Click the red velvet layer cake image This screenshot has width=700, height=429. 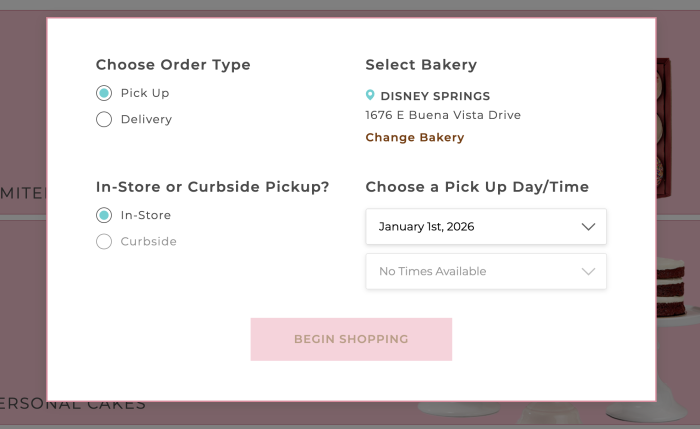click(x=678, y=288)
